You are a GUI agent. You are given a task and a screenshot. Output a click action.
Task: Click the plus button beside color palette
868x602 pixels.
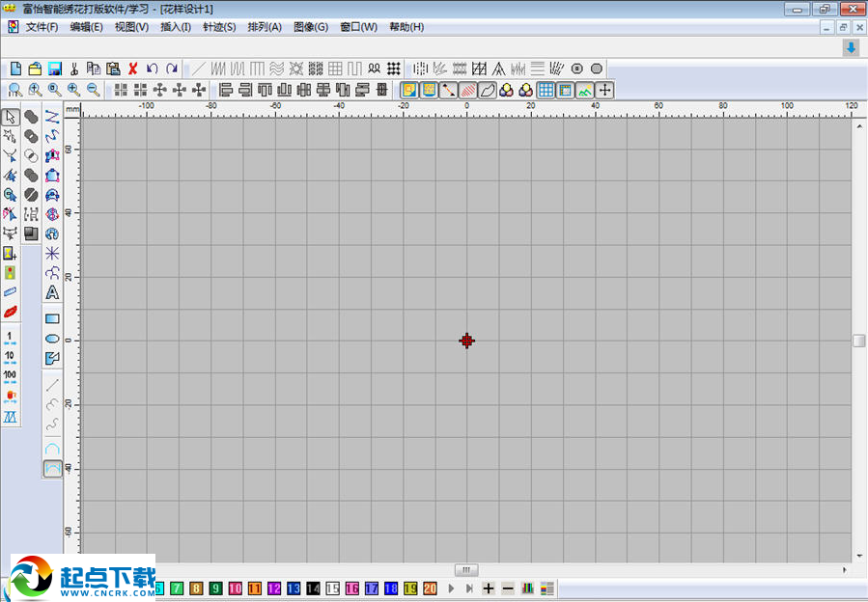tap(489, 588)
